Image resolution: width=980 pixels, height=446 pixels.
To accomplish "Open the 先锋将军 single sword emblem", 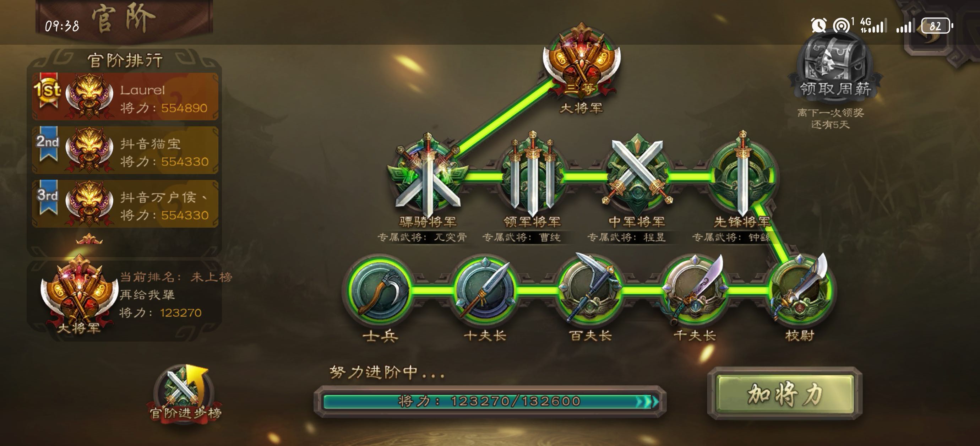I will tap(742, 176).
